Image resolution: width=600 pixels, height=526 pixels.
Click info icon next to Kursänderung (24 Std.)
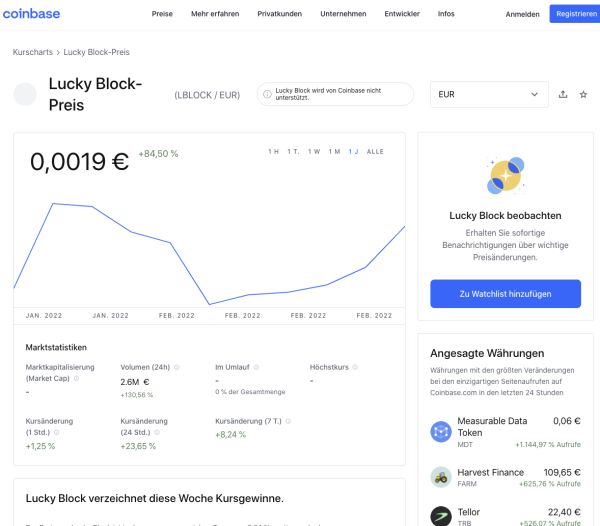[157, 432]
